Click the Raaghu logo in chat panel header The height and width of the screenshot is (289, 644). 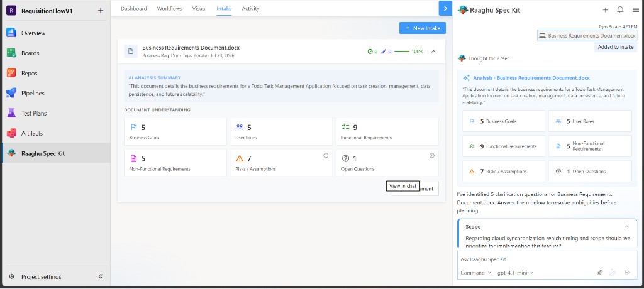pos(462,10)
